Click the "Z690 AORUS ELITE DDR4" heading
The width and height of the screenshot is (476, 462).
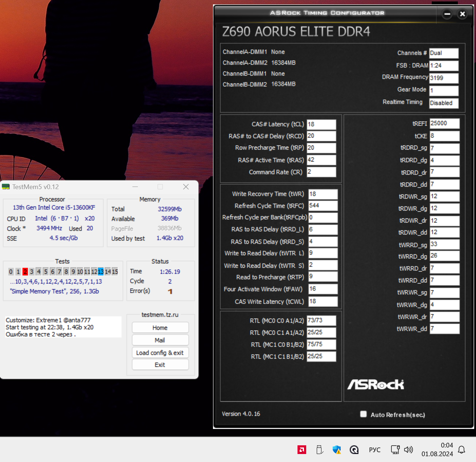click(296, 32)
